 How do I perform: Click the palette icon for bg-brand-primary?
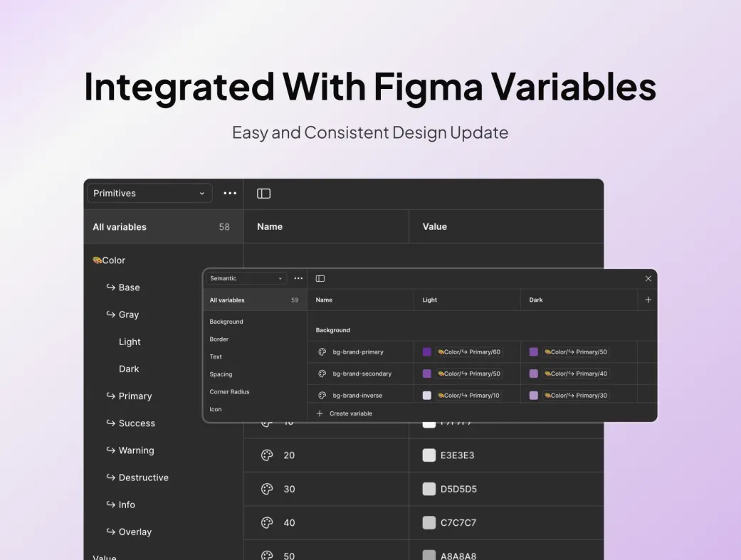coord(322,352)
